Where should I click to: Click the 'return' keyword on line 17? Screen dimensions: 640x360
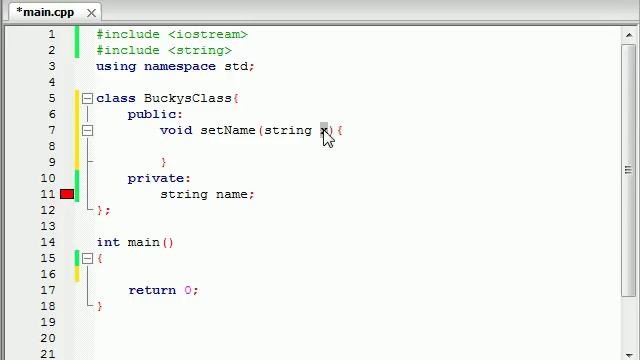pyautogui.click(x=152, y=290)
